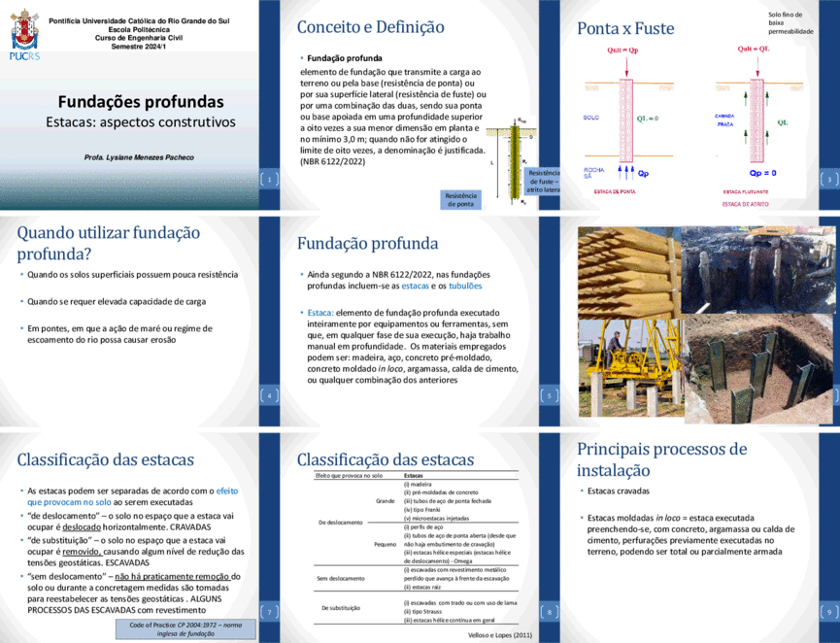Click the 'De deslocamento' row label in the table
840x643 pixels.
coord(341,523)
